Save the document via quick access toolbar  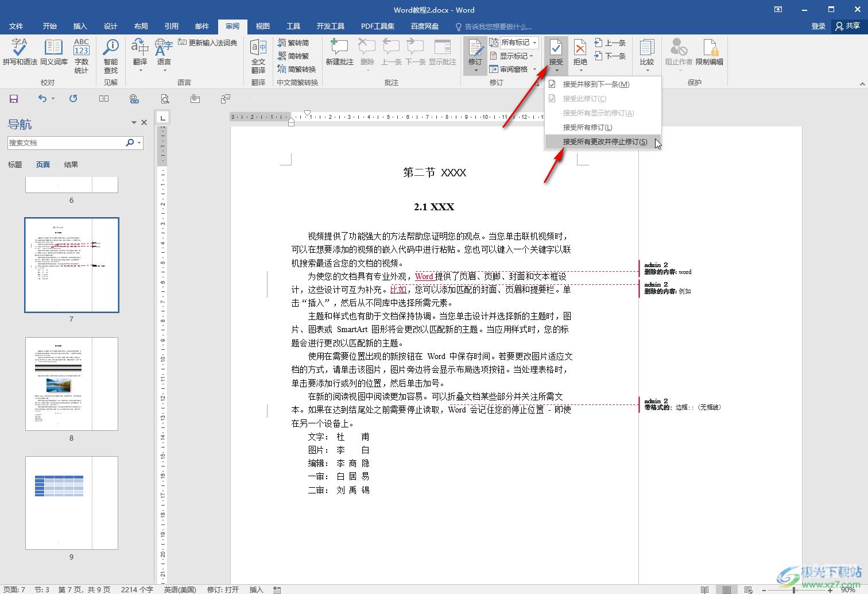click(14, 99)
